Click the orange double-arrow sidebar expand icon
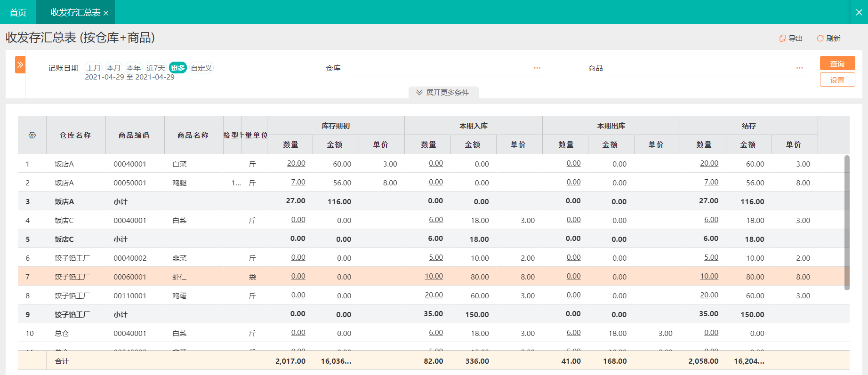The height and width of the screenshot is (375, 868). point(20,65)
